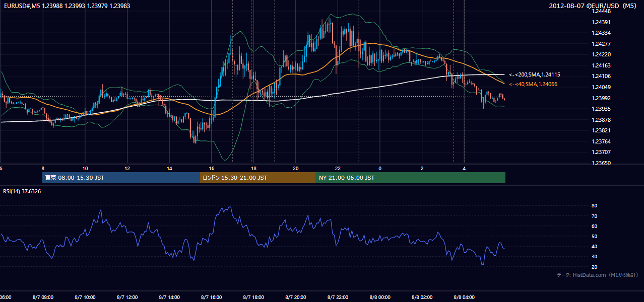Click price level 1.23821 on the axis
The image size is (644, 302).
[x=601, y=130]
